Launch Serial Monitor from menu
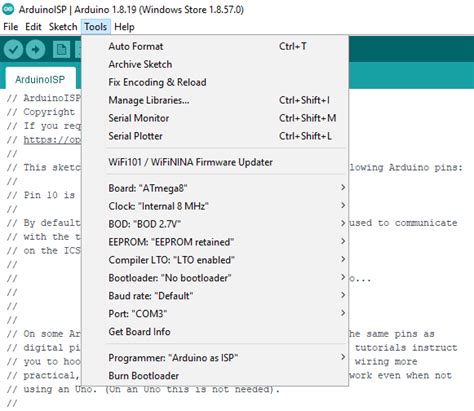This screenshot has width=474, height=411. (x=215, y=118)
